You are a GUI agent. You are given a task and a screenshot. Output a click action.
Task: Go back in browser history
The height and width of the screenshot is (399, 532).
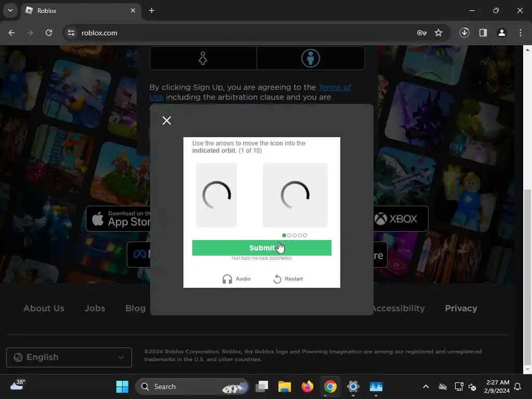[11, 33]
